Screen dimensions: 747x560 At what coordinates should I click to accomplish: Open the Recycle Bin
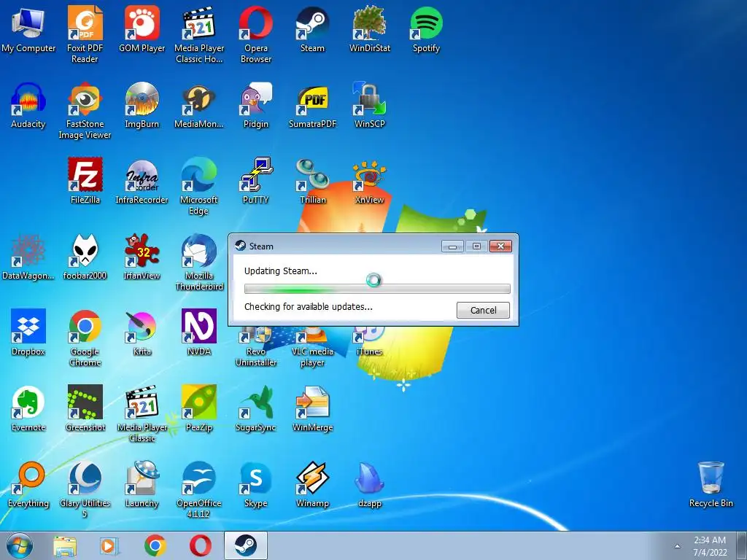711,484
